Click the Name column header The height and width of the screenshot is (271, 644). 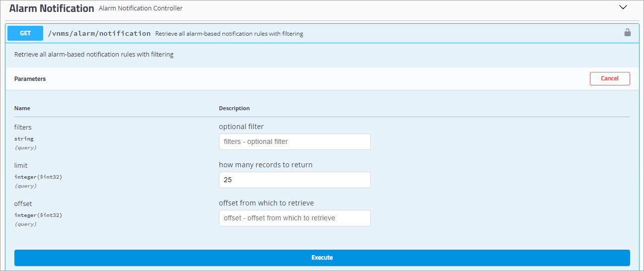(22, 108)
